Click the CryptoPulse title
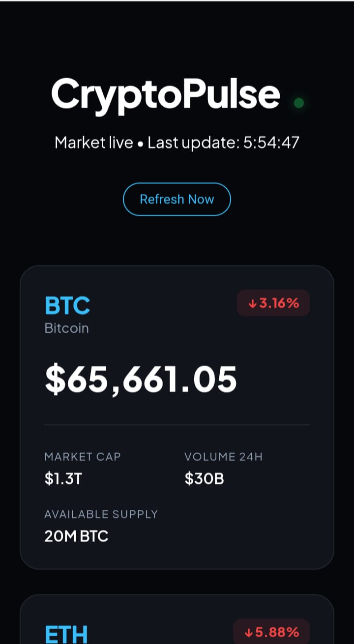 click(166, 94)
